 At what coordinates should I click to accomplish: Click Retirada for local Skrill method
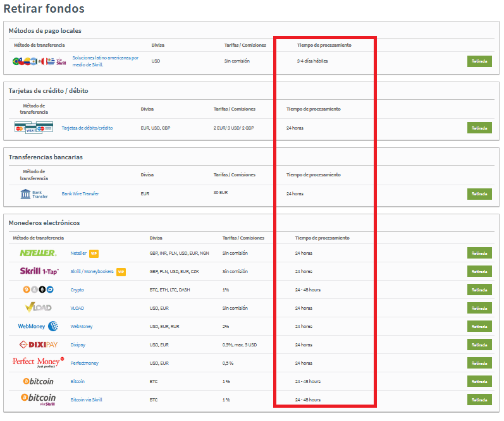pos(479,61)
